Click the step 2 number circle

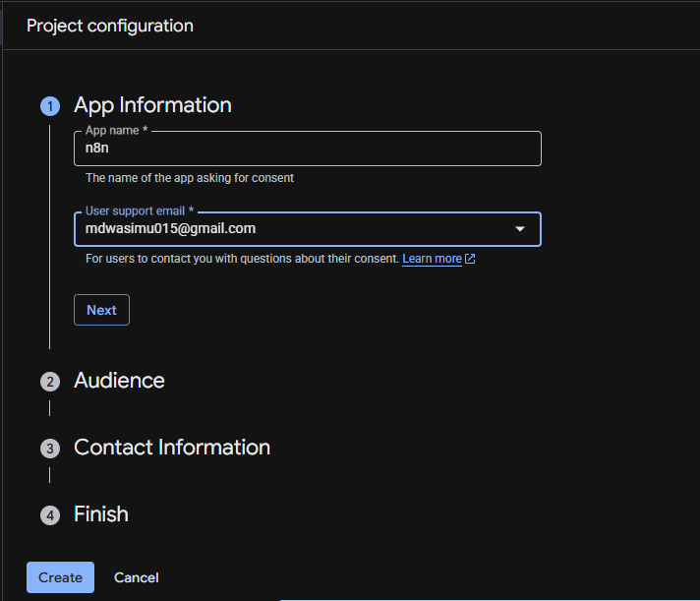pos(49,382)
